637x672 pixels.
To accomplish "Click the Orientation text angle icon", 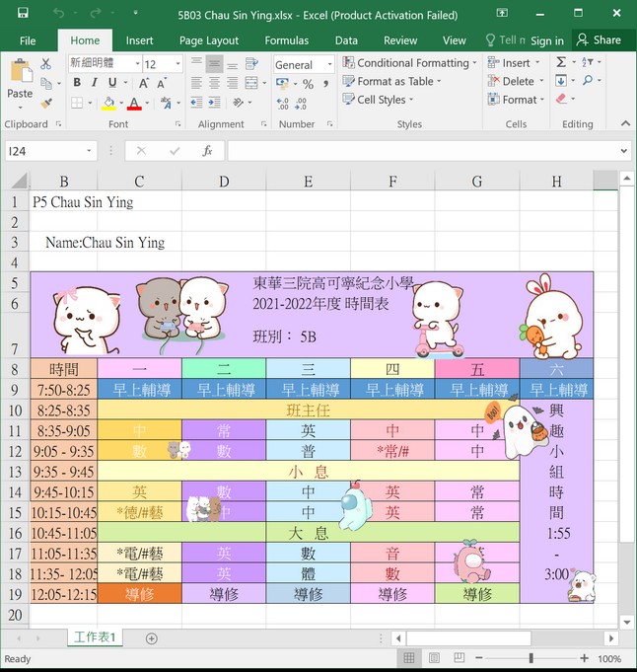I will coord(239,103).
